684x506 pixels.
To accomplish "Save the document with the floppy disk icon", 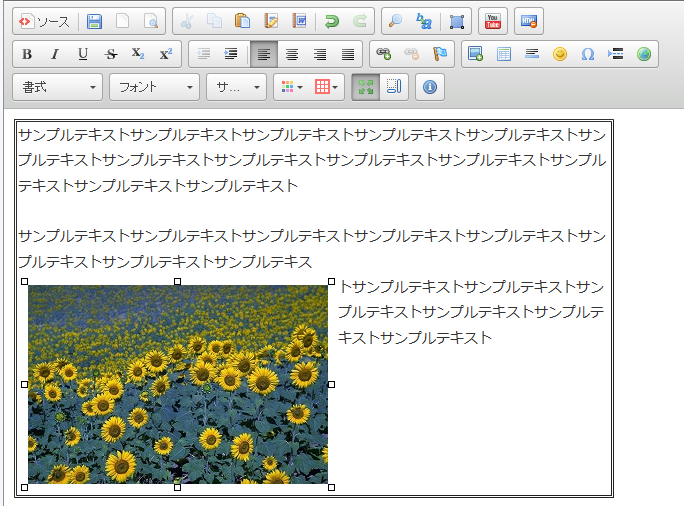I will [94, 22].
